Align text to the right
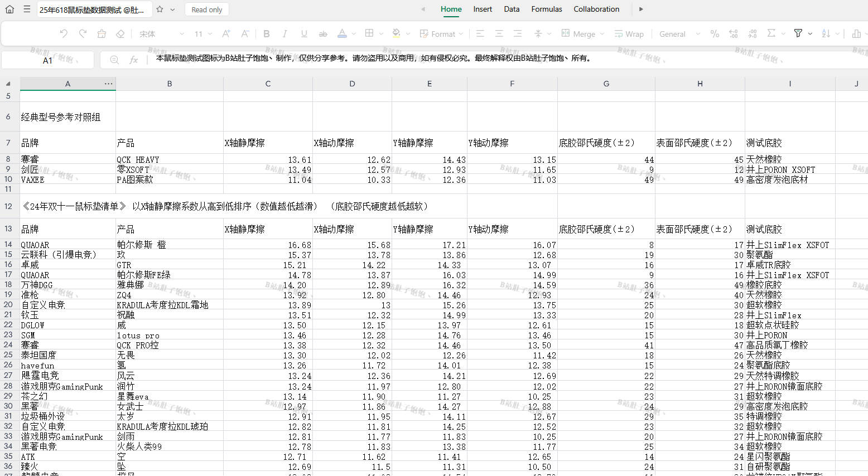868x476 pixels. pos(518,34)
